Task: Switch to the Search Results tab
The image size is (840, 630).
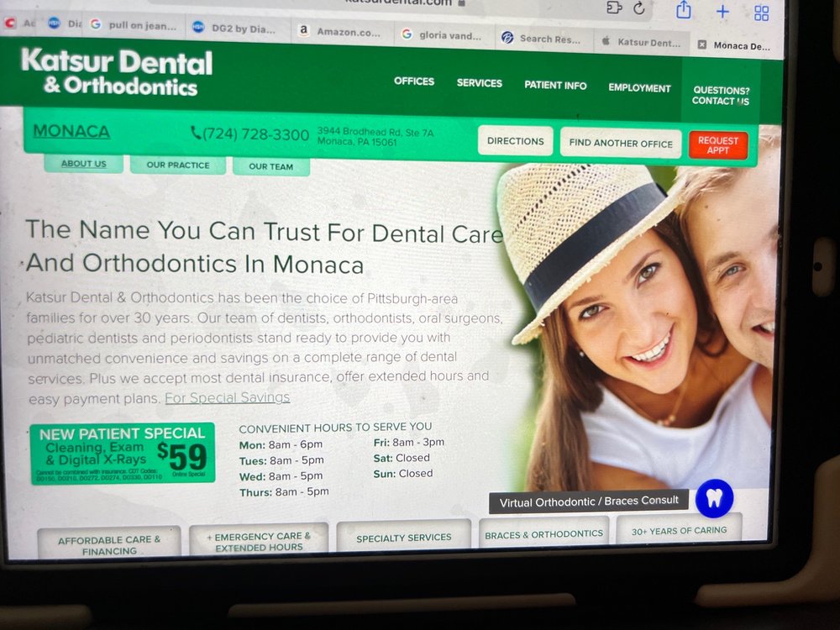Action: click(547, 38)
